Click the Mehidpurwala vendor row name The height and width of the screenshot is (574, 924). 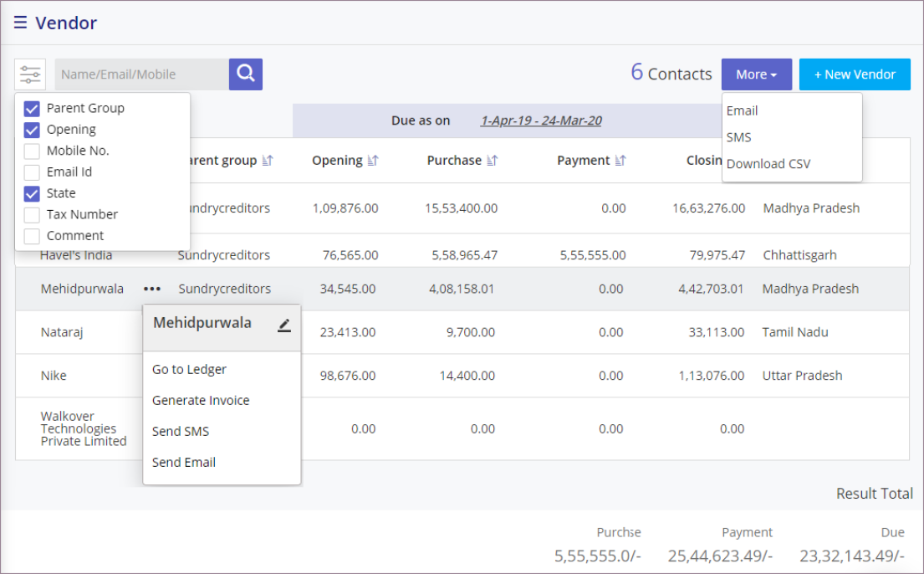[82, 289]
